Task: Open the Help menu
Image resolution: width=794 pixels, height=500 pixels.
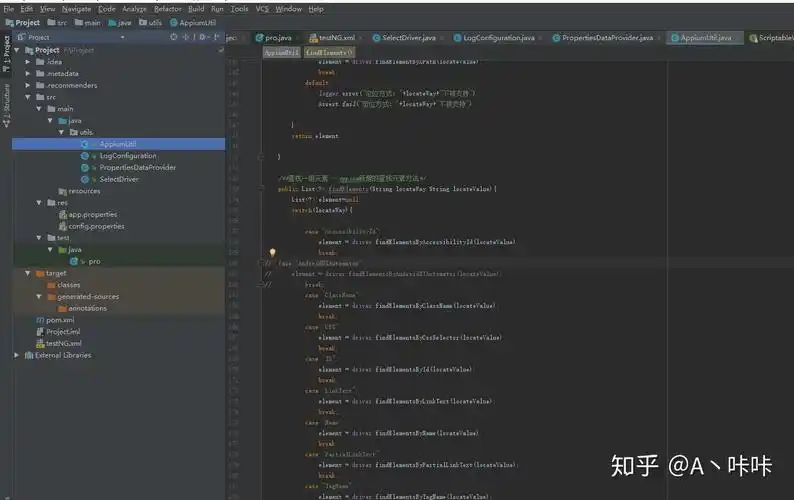Action: [316, 9]
